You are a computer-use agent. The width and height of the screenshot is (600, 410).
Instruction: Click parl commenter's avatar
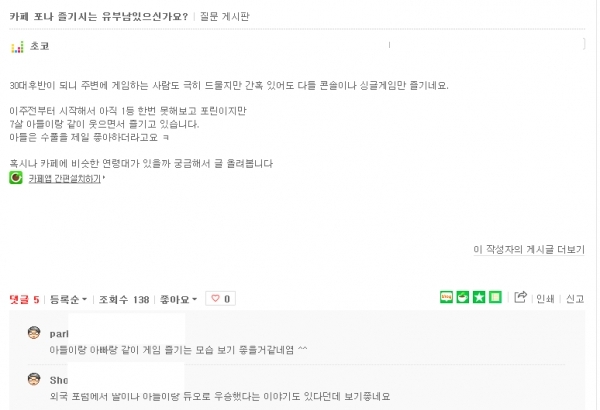tap(34, 333)
